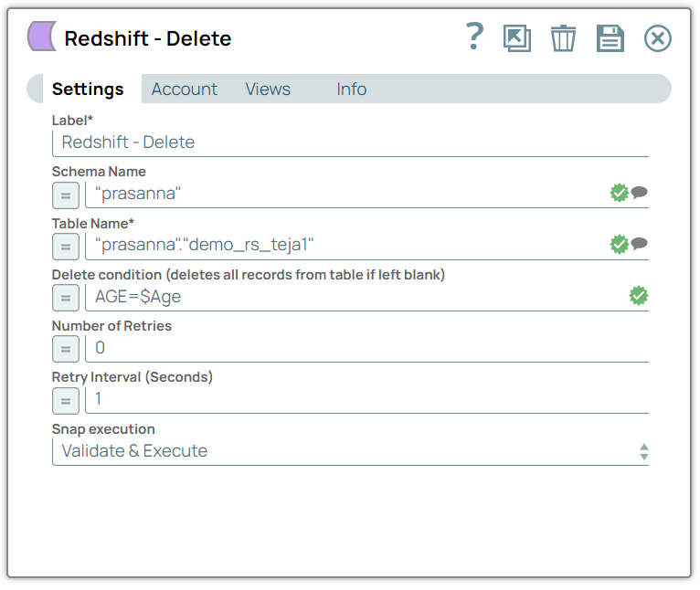Click the dialog title 'Redshift - Delete'
Image resolution: width=700 pixels, height=590 pixels.
click(x=148, y=38)
